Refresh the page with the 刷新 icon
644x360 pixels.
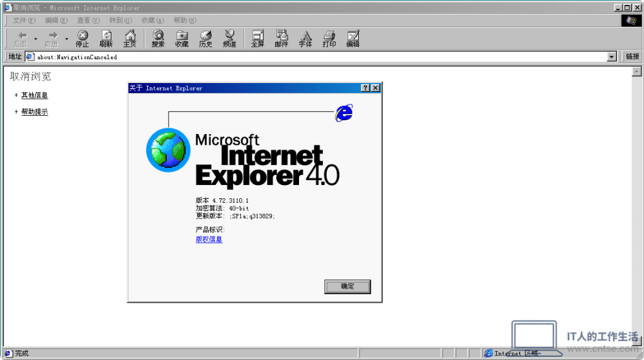[x=106, y=39]
